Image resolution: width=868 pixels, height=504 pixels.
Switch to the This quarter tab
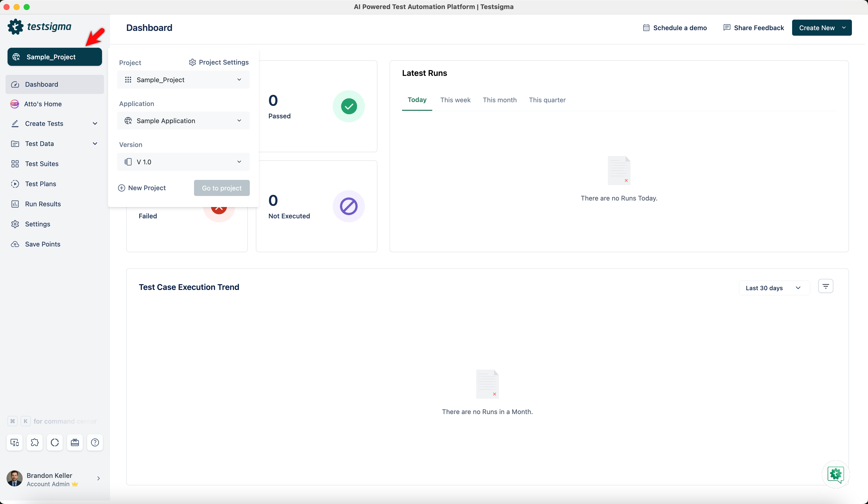(547, 100)
